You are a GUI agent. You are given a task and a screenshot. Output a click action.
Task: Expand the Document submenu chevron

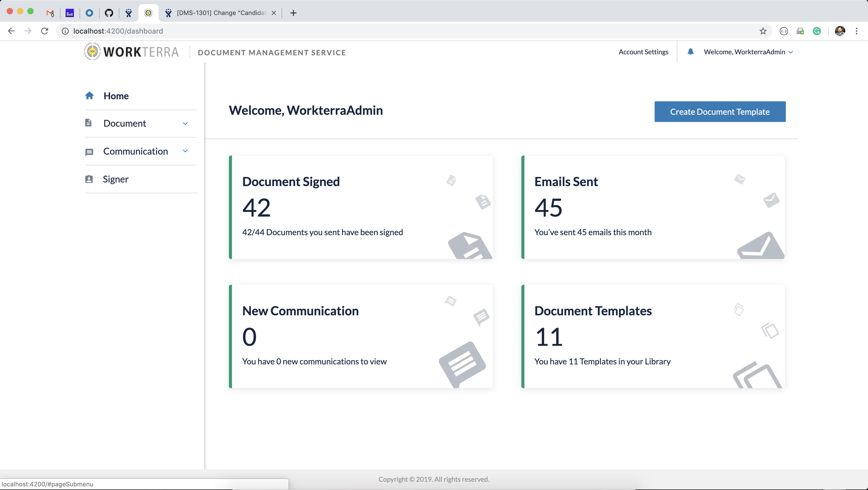point(185,124)
